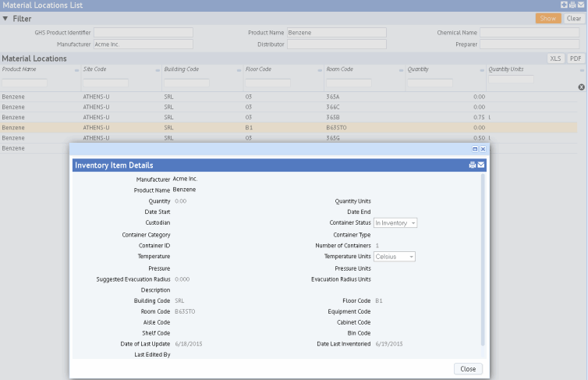Click the plus icon in Material Locations List header

[565, 5]
